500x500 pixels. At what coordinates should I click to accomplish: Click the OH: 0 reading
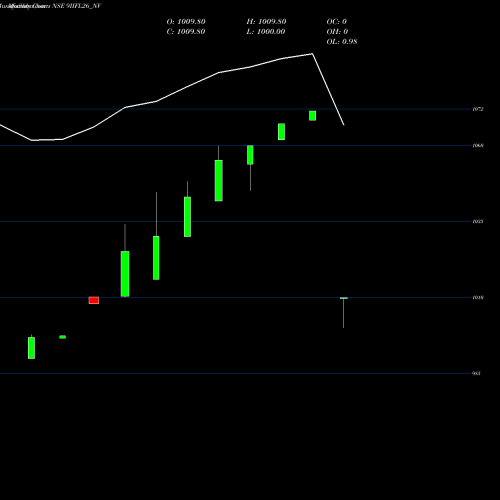pyautogui.click(x=337, y=32)
